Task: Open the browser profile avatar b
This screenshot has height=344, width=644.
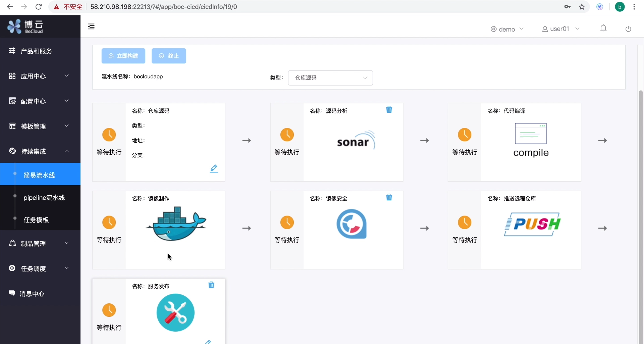Action: [x=620, y=7]
